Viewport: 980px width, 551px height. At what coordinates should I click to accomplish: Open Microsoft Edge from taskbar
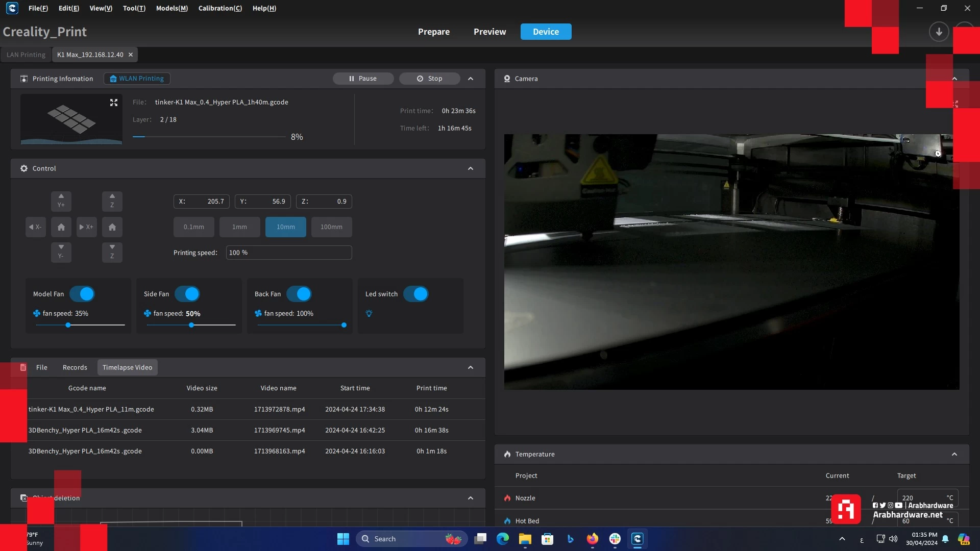click(x=503, y=539)
